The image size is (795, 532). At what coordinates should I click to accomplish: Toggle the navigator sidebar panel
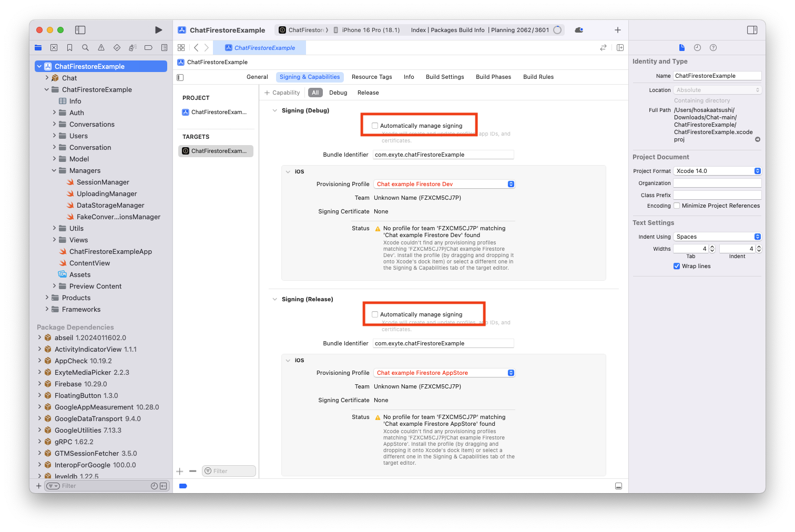[x=80, y=30]
